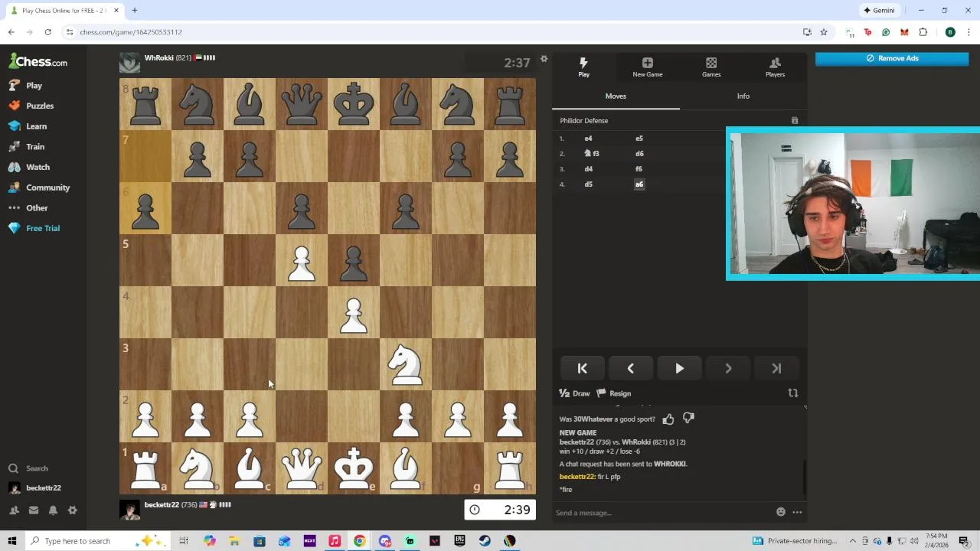Click WhRokki opponent avatar
This screenshot has width=980, height=551.
(x=129, y=63)
